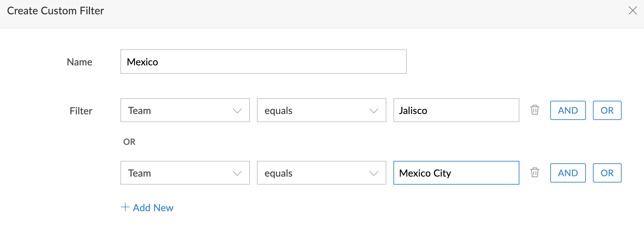This screenshot has height=228, width=644.
Task: Click the Name field containing Mexico
Action: pos(263,62)
